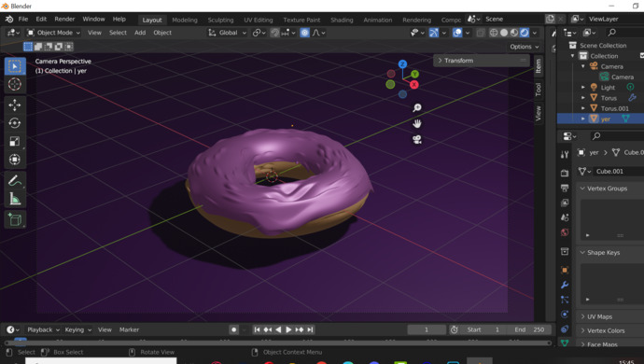
Task: Open Scene properties tab
Action: [565, 217]
